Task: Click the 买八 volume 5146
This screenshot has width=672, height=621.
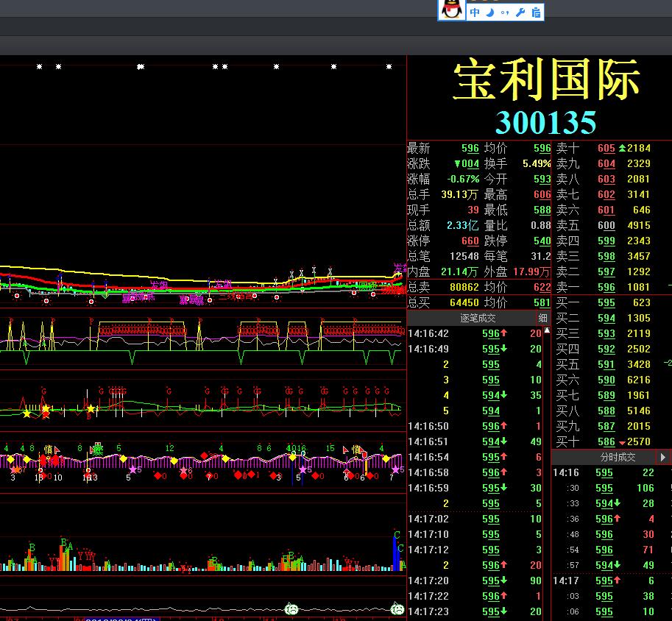Action: click(x=639, y=411)
